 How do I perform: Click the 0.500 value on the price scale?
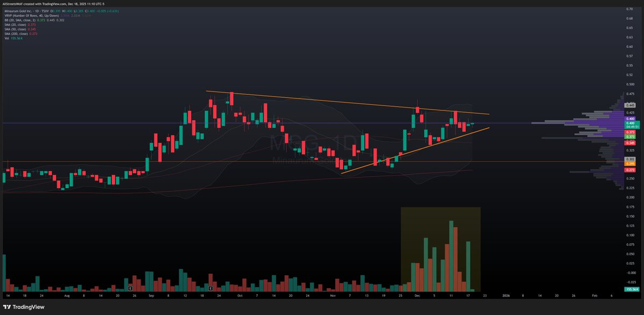pos(630,84)
